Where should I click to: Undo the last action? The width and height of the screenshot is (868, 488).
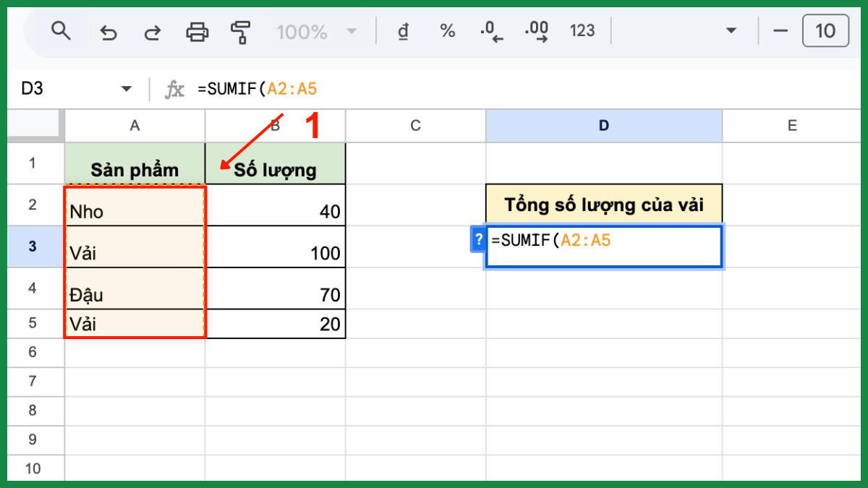coord(109,31)
